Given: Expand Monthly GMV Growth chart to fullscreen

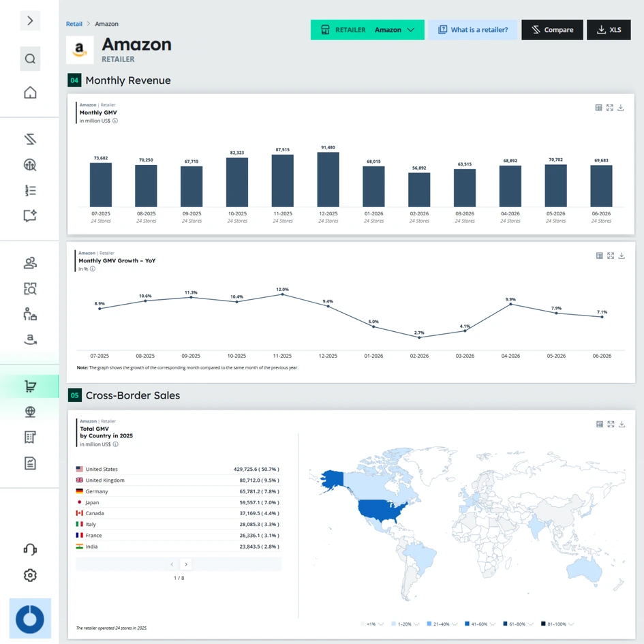Looking at the screenshot, I should tap(611, 256).
